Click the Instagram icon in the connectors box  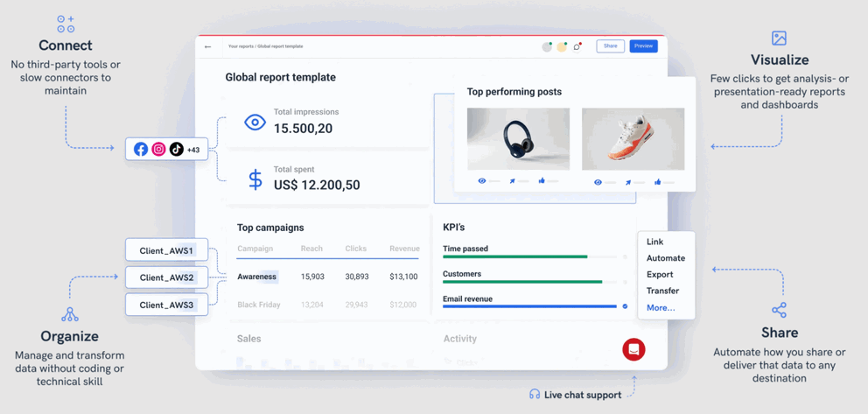(158, 150)
